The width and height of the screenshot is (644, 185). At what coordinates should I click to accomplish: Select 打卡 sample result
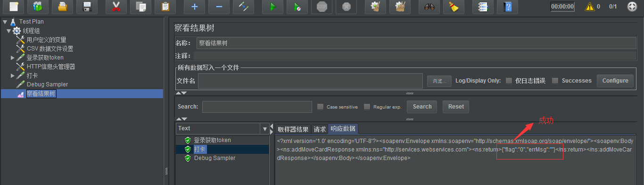pos(200,149)
